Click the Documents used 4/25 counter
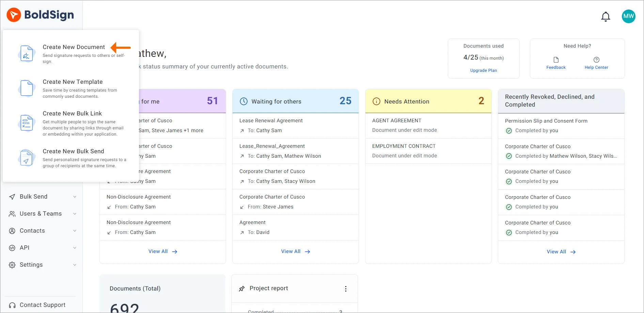 tap(484, 58)
